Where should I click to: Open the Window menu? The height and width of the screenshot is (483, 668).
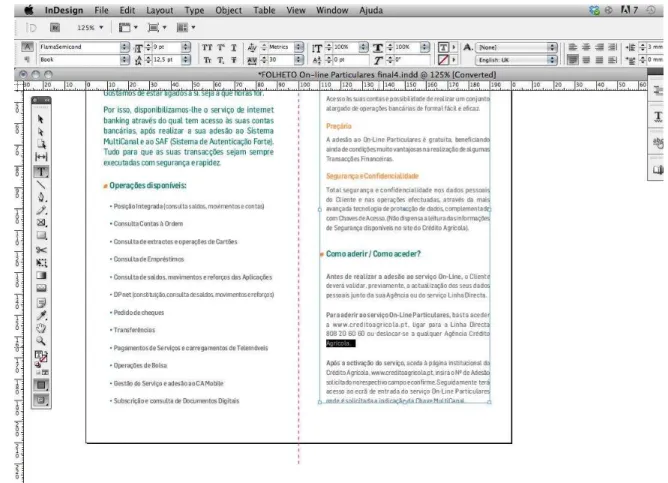click(332, 10)
